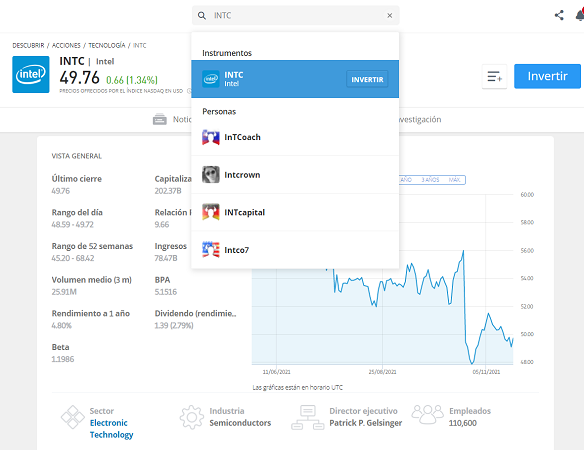Click Volumen medio value 25.91M

64,292
